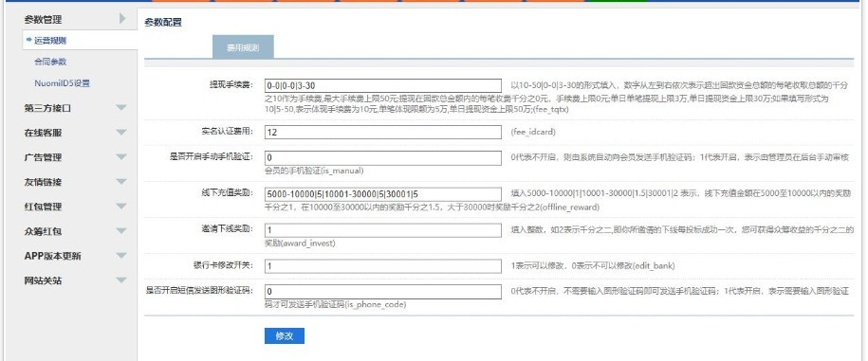Select the 网站关站 menu heading

click(44, 280)
